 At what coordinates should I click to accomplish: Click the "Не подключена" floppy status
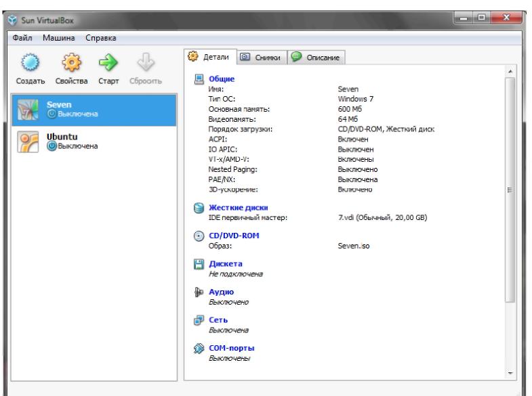tap(236, 274)
